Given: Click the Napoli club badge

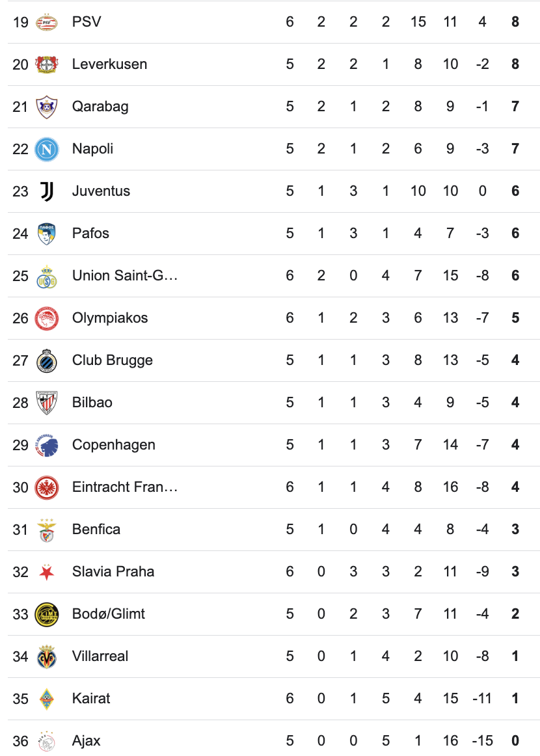Looking at the screenshot, I should pyautogui.click(x=46, y=149).
